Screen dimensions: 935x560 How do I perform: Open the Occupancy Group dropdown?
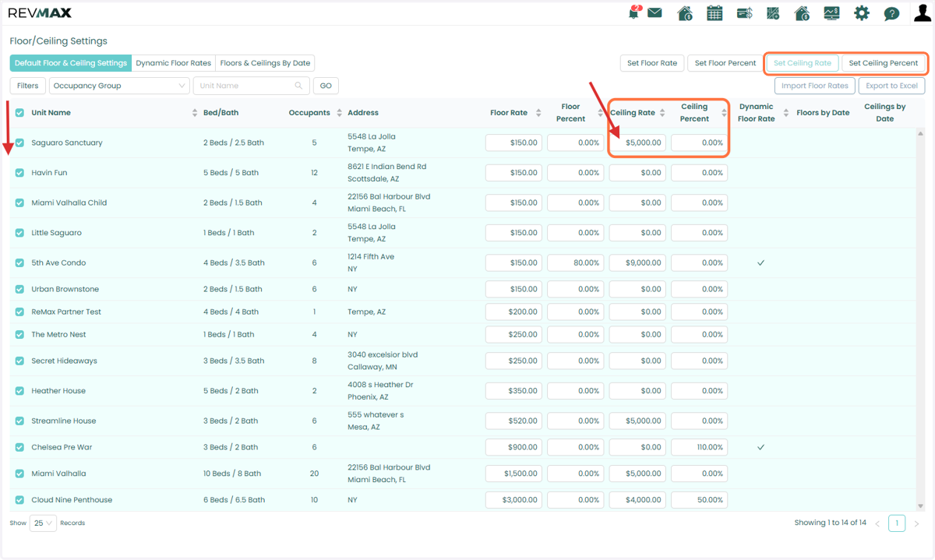[119, 86]
